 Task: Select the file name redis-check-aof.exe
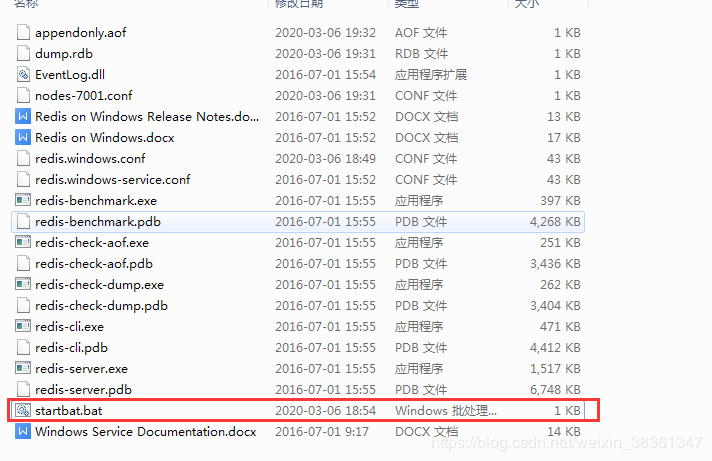coord(92,243)
